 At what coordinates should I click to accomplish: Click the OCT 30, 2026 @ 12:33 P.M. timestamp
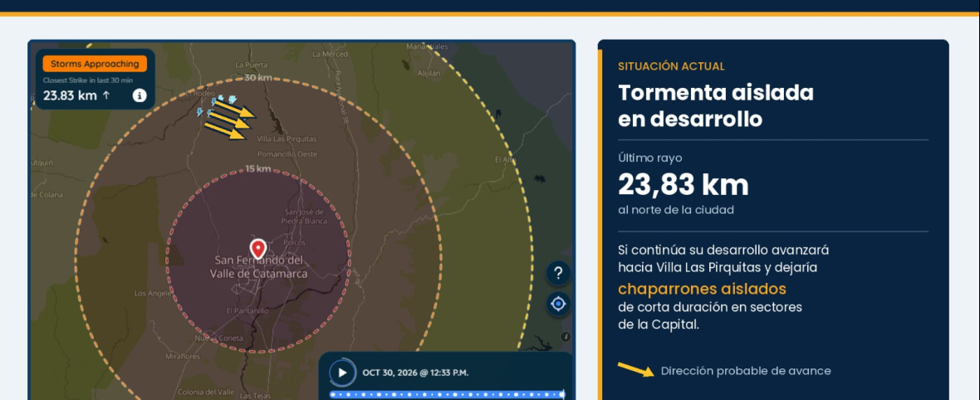pyautogui.click(x=415, y=373)
